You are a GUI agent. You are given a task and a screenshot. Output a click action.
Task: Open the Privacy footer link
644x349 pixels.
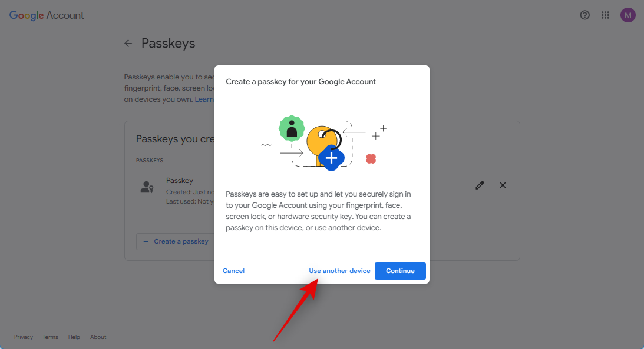pos(24,337)
